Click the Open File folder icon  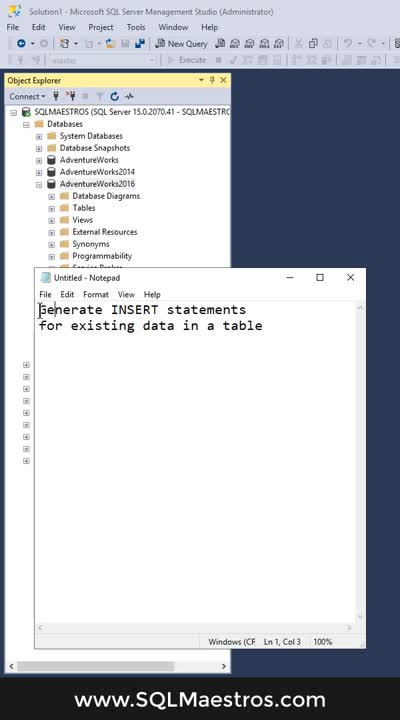[x=110, y=44]
